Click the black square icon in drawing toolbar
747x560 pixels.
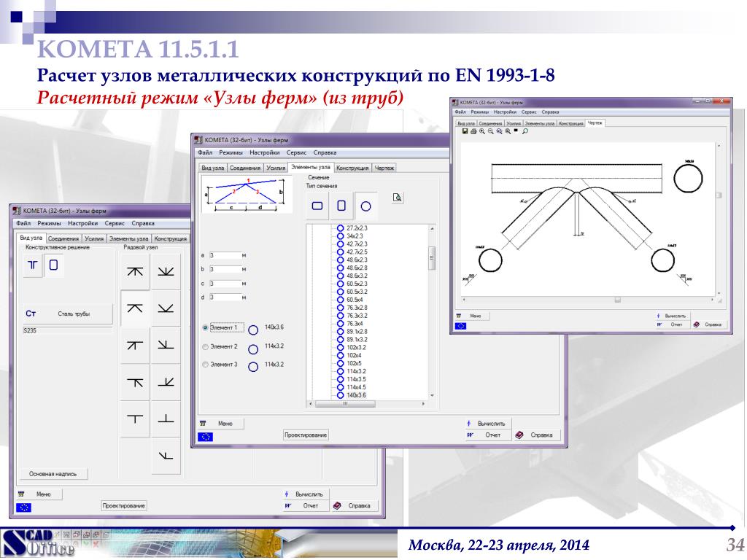(x=516, y=131)
